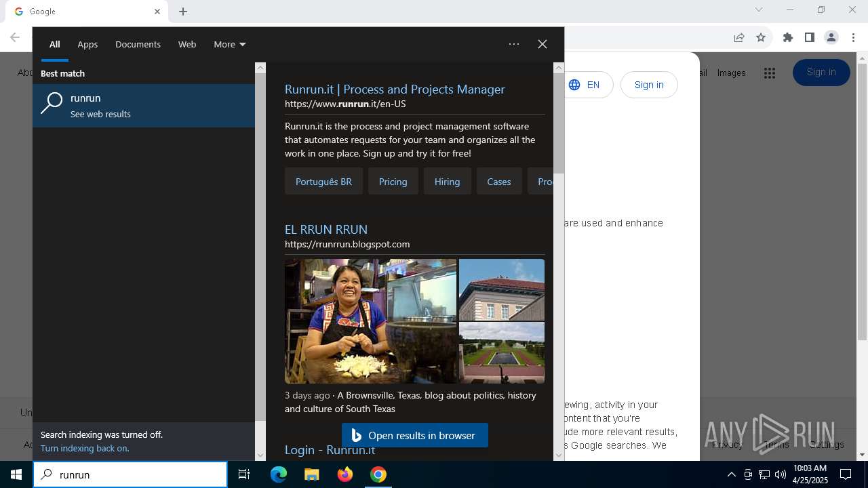Click Task View icon in taskbar

[244, 474]
